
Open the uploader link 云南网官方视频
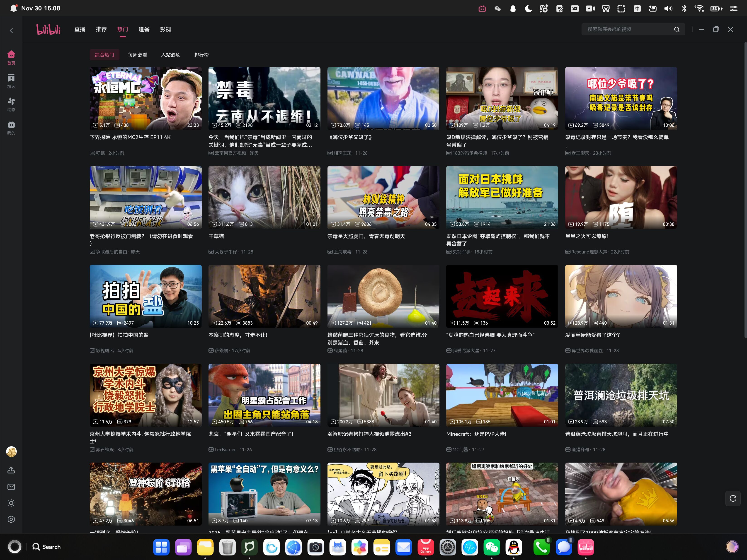(x=230, y=153)
